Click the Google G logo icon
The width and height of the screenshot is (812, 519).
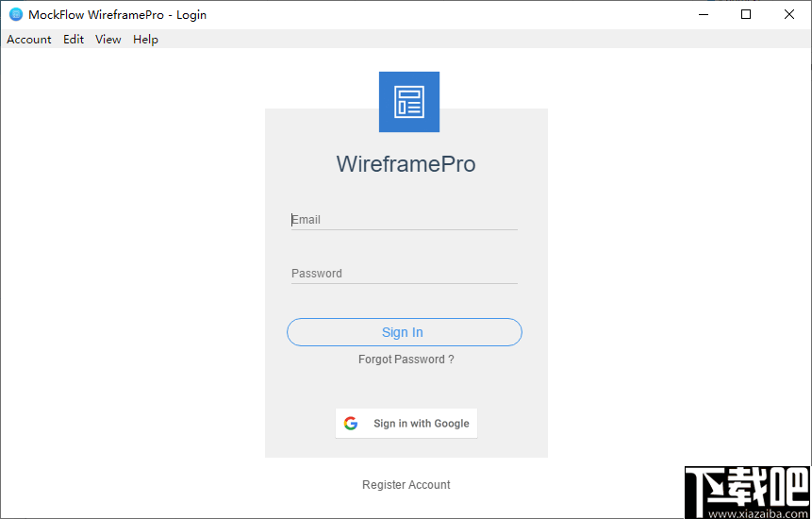351,424
